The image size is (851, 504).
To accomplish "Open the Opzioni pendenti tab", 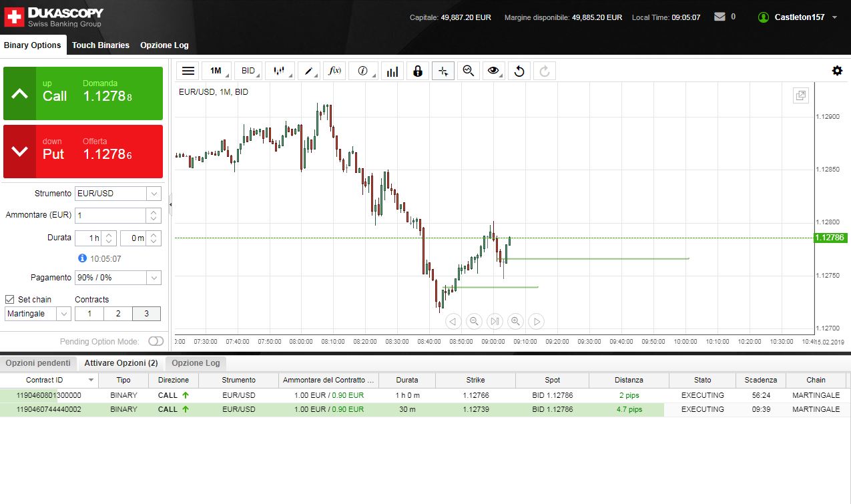I will coord(38,363).
